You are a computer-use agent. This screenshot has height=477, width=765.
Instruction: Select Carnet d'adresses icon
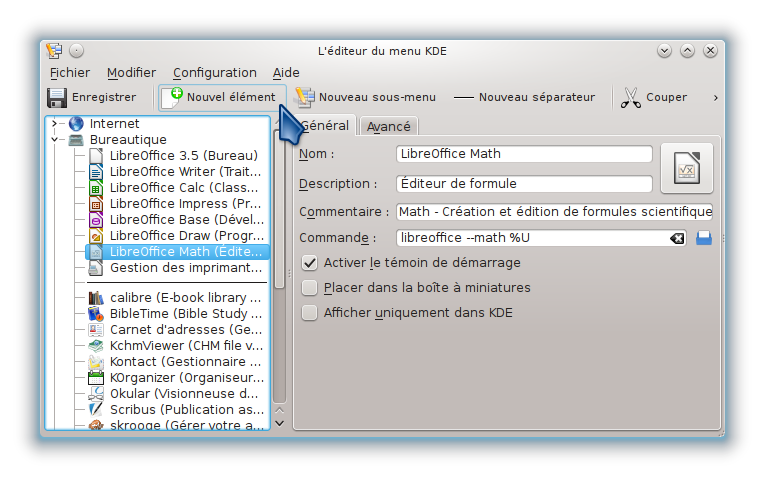tap(96, 330)
